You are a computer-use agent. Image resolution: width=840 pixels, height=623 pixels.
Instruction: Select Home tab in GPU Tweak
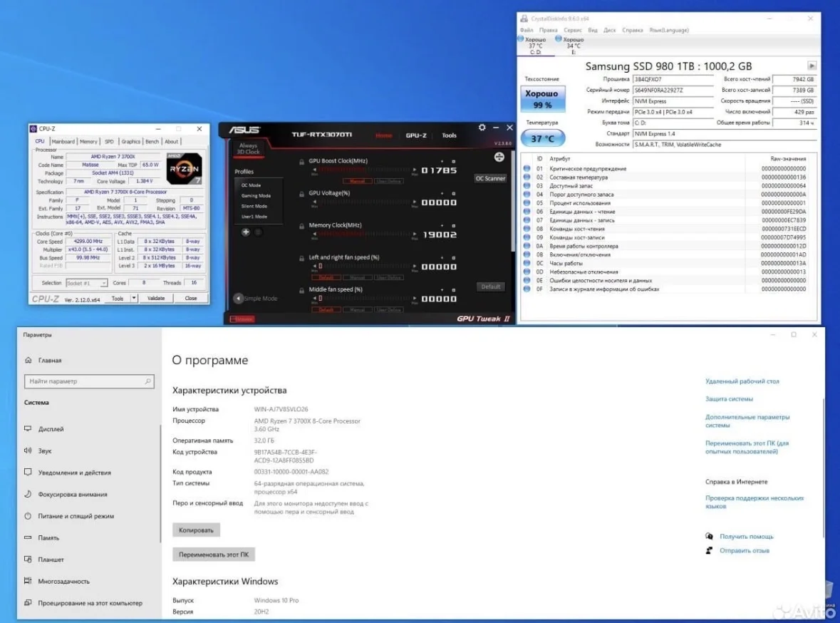pyautogui.click(x=383, y=135)
